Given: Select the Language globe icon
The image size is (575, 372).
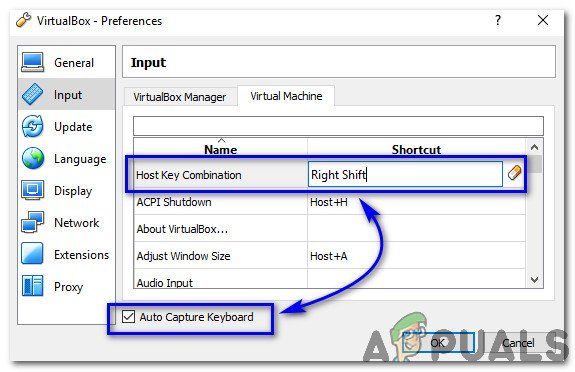Looking at the screenshot, I should [32, 158].
